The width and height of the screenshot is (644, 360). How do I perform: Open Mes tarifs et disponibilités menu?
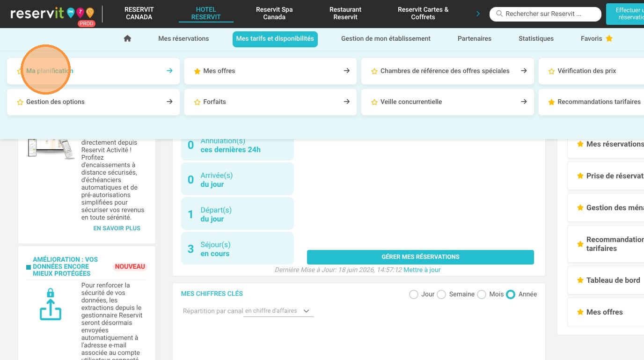point(275,39)
